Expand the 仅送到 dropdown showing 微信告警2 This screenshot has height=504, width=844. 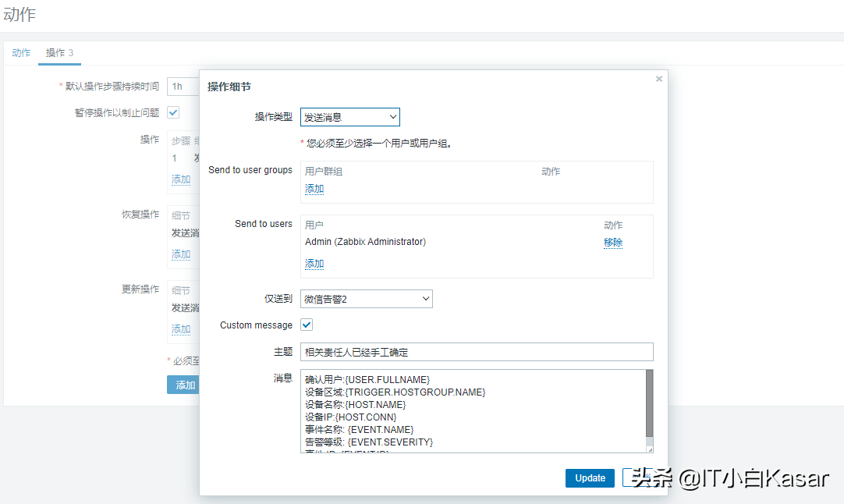tap(366, 299)
